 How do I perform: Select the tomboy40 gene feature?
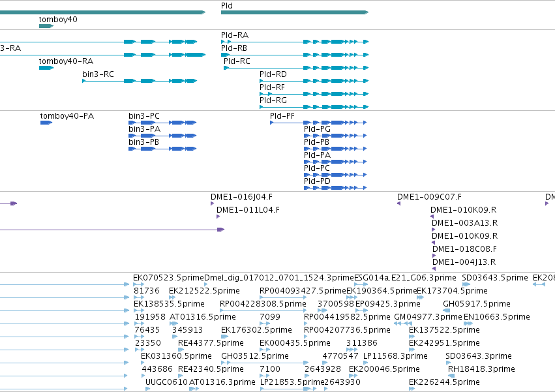[46, 26]
